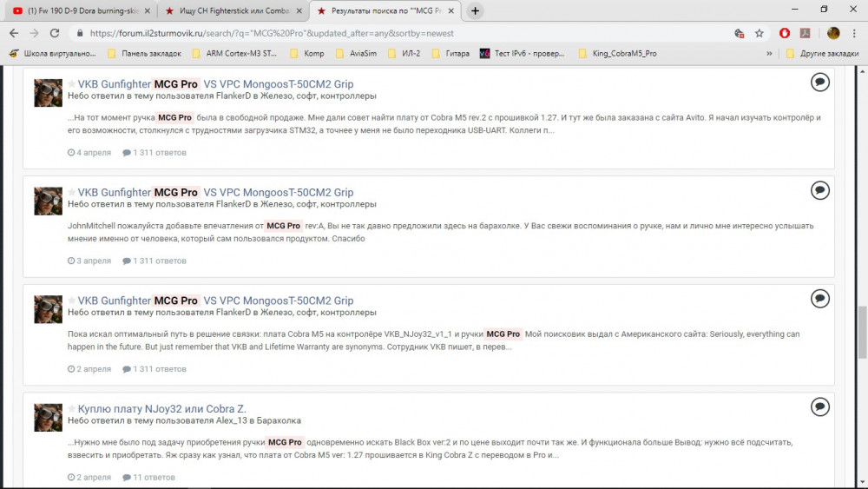Open Тест IPv6 bookmark
Image resolution: width=868 pixels, height=489 pixels.
[522, 54]
